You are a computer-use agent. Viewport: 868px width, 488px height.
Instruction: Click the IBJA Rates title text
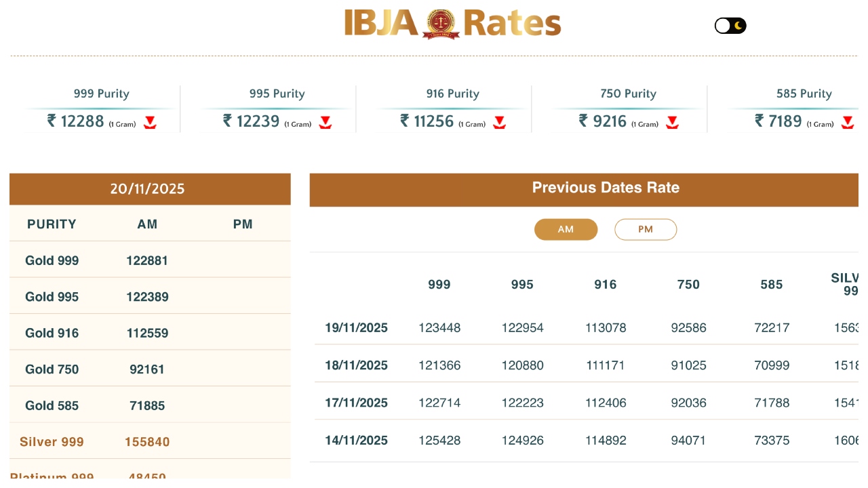click(x=512, y=24)
